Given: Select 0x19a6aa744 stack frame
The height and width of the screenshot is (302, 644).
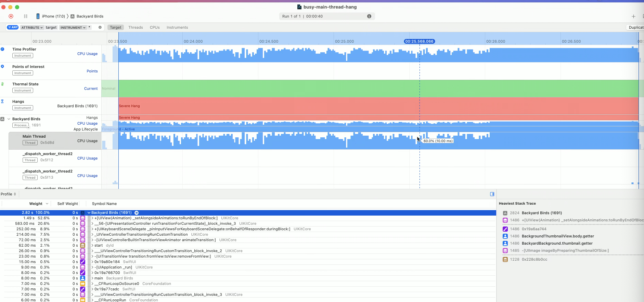Looking at the screenshot, I should pyautogui.click(x=534, y=229).
